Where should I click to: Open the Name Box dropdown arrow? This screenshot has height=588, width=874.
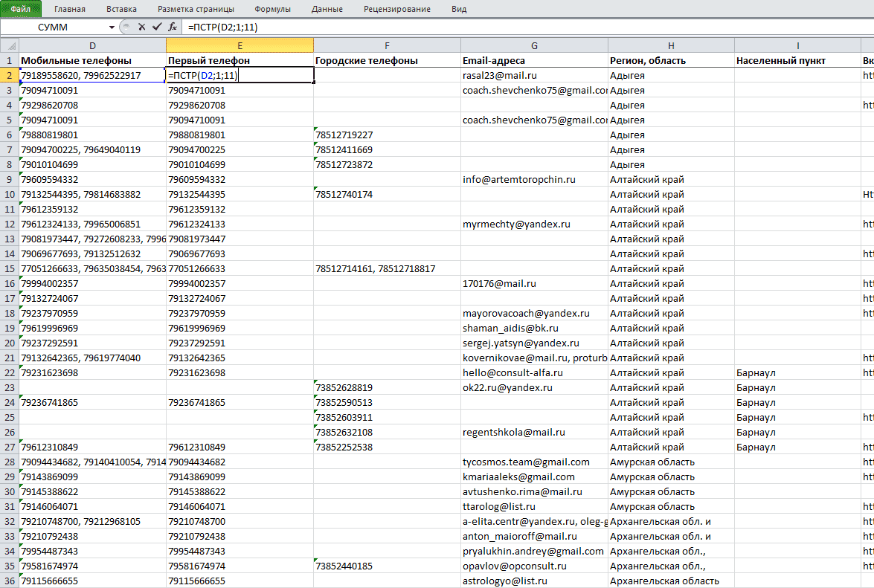(112, 28)
